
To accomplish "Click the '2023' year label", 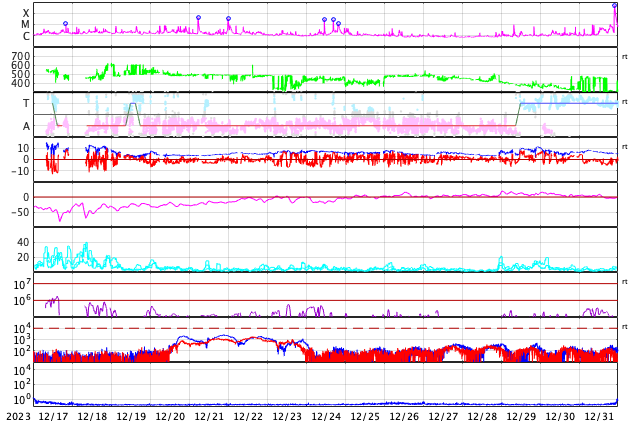I will (x=18, y=417).
